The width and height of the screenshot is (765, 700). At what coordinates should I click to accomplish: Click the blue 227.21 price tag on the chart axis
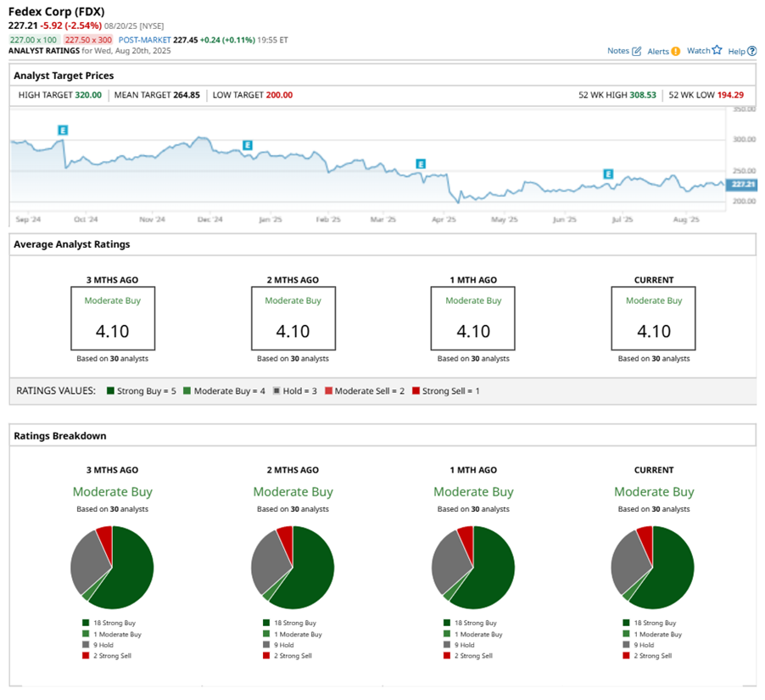tap(741, 184)
